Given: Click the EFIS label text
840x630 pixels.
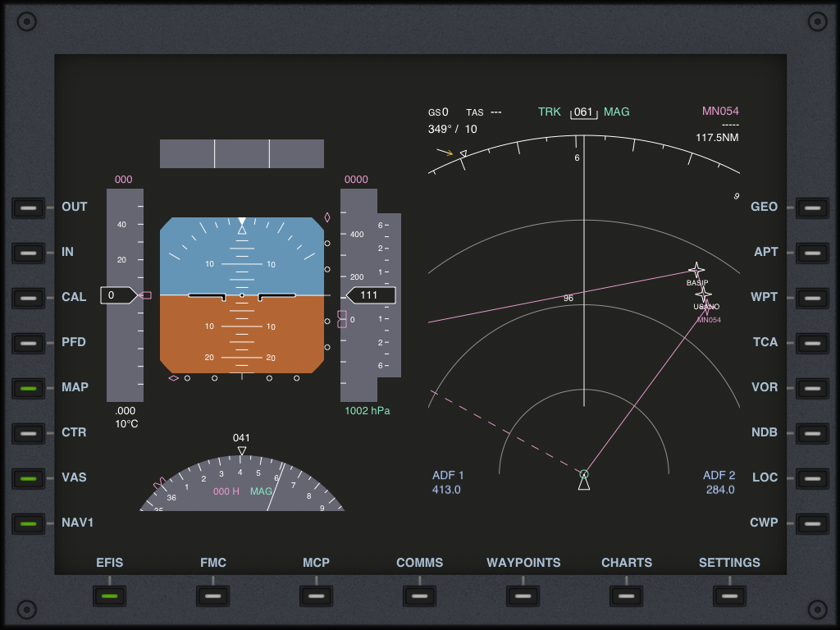Looking at the screenshot, I should [x=110, y=563].
